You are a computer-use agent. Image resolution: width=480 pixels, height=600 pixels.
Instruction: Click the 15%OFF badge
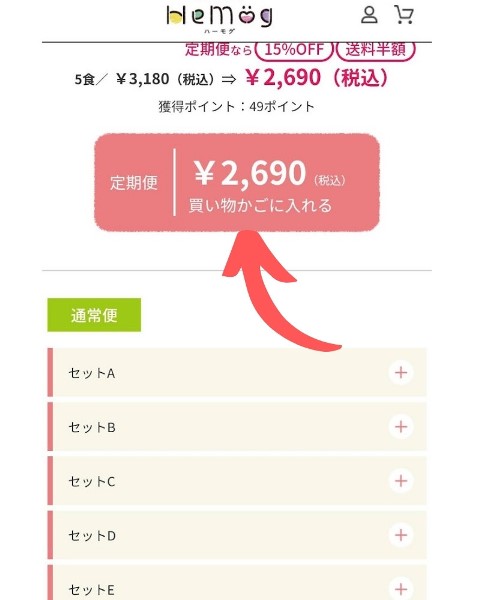click(294, 50)
